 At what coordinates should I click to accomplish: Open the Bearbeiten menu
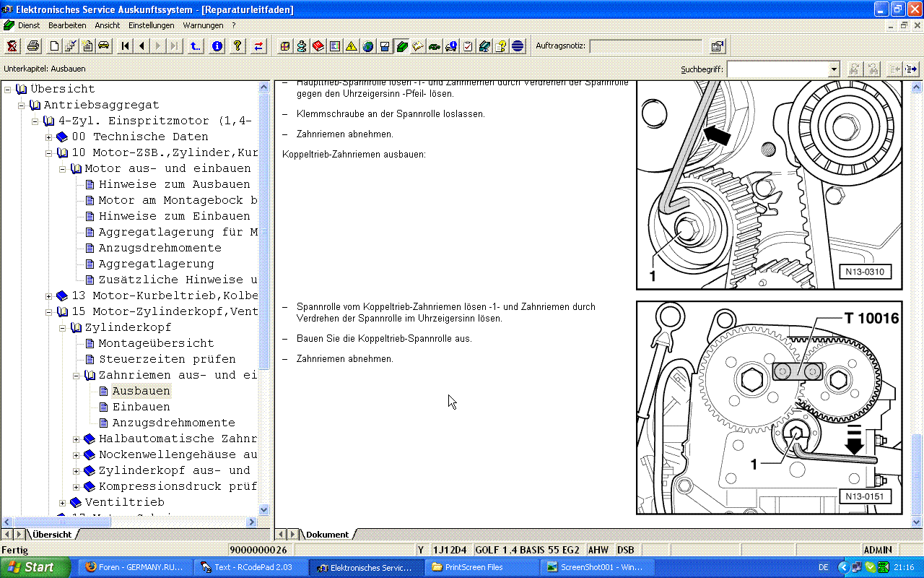point(67,25)
